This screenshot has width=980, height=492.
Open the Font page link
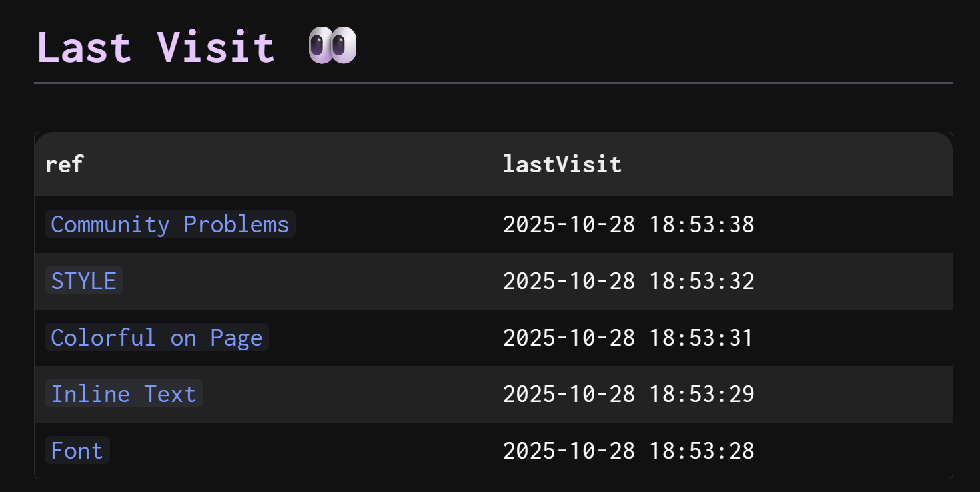[x=77, y=451]
